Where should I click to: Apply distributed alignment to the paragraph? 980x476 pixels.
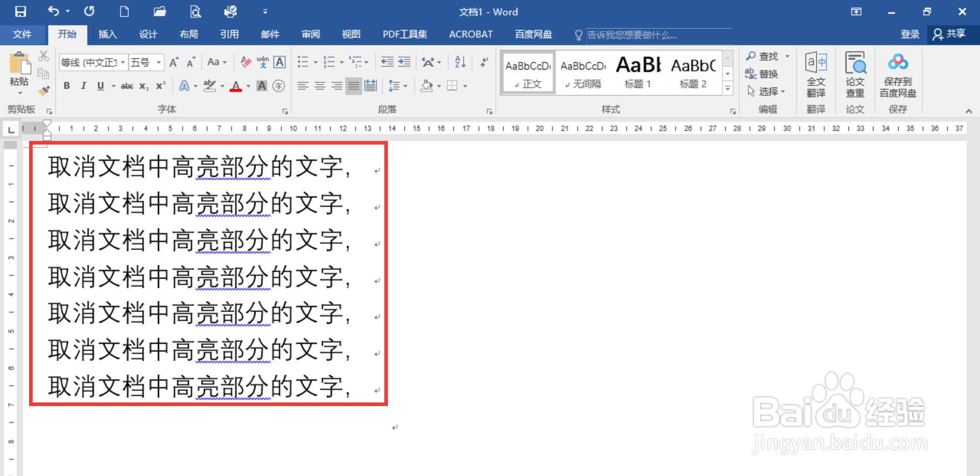371,86
